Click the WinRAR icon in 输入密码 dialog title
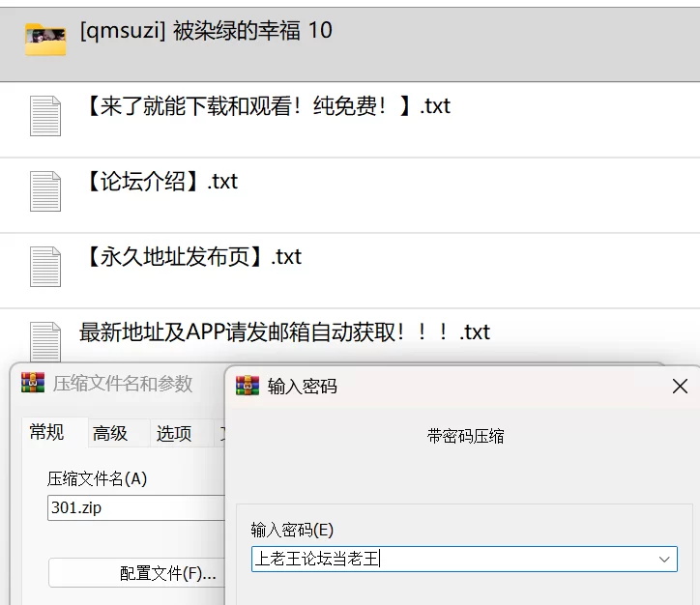The image size is (700, 605). [248, 386]
